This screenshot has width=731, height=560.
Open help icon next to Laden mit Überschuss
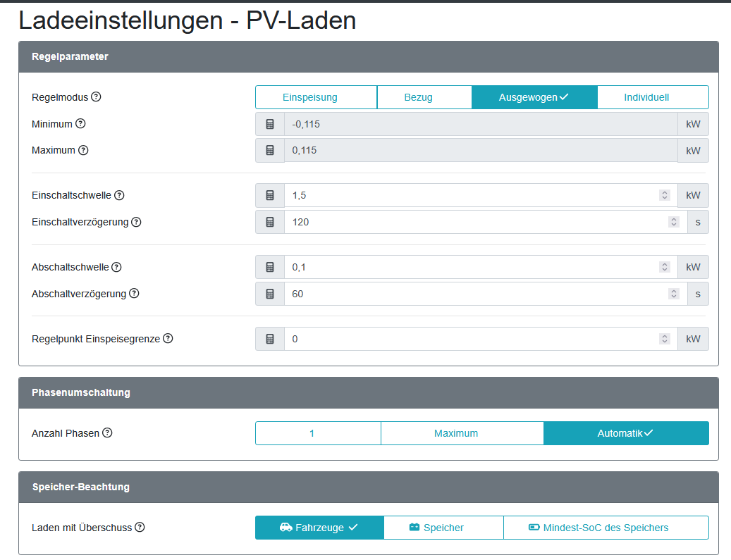pos(140,528)
